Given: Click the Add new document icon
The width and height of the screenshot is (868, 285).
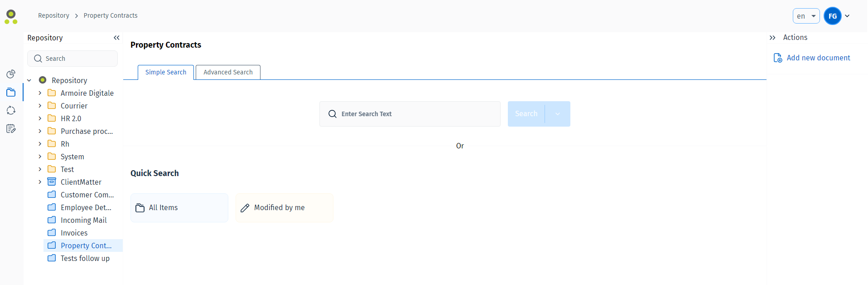Looking at the screenshot, I should 778,58.
